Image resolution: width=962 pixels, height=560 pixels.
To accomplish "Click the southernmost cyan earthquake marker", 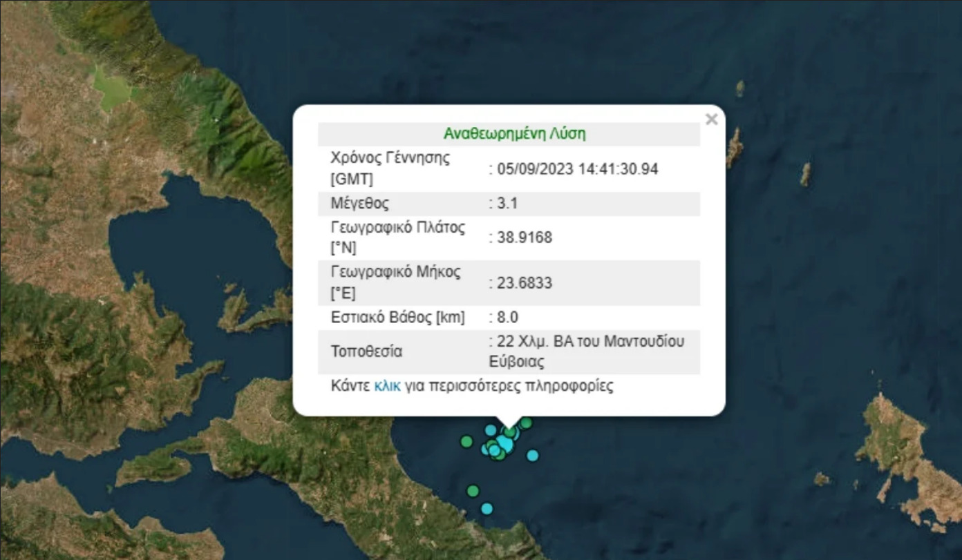I will tap(487, 509).
